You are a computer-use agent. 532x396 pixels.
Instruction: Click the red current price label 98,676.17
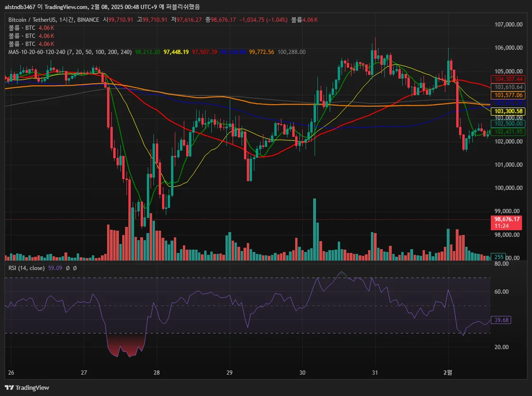coord(506,223)
